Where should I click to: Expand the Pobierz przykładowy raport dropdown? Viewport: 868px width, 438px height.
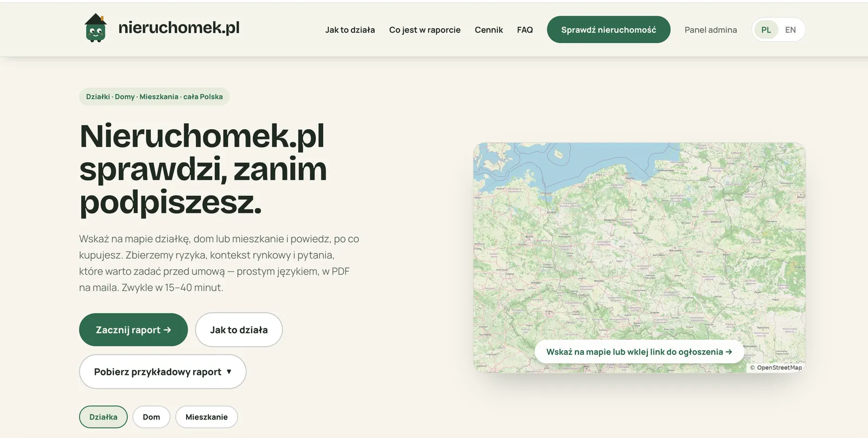coord(163,372)
